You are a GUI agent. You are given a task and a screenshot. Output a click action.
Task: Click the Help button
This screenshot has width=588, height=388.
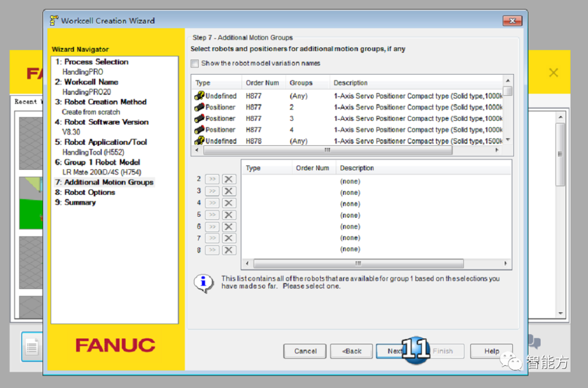pos(491,351)
